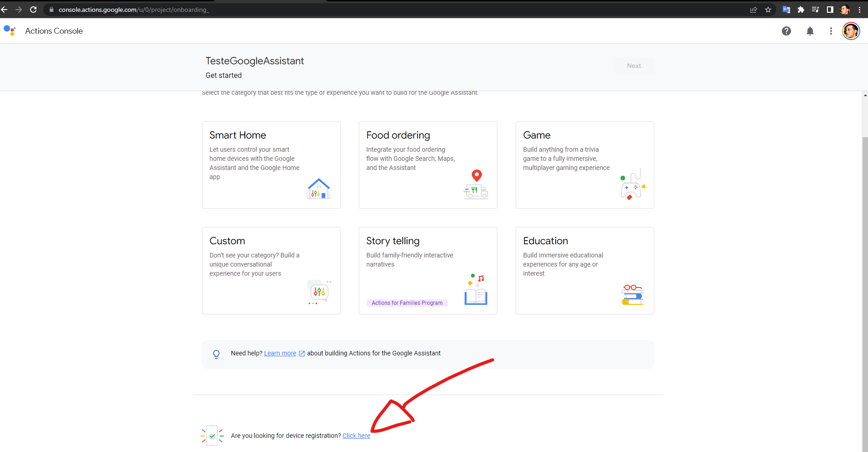This screenshot has width=868, height=452.
Task: Bookmark the page using the star icon
Action: tap(769, 9)
